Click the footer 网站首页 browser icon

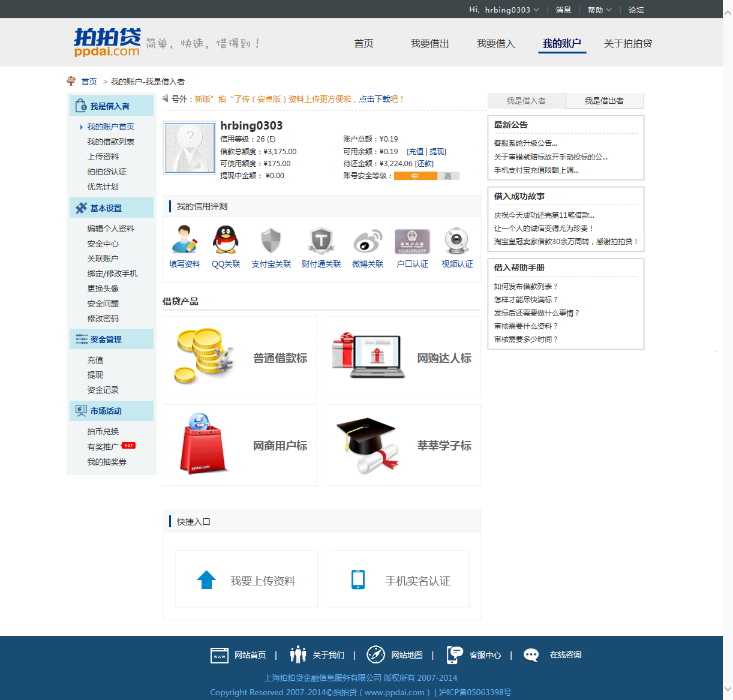(220, 655)
